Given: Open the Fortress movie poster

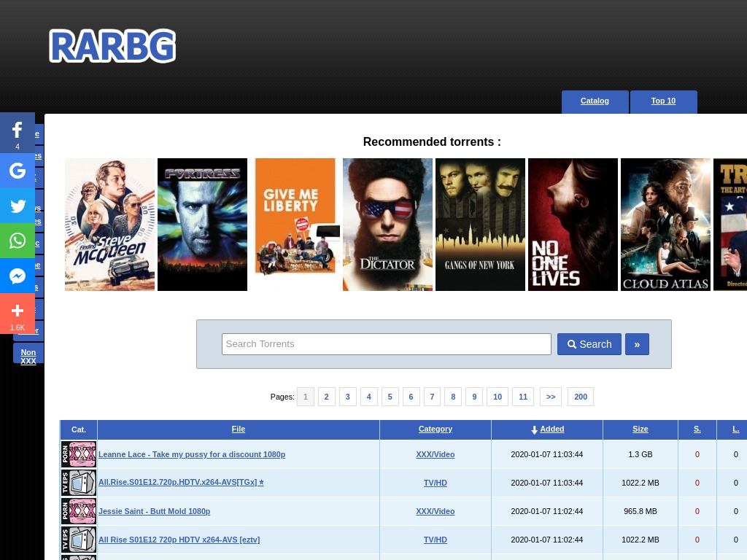Looking at the screenshot, I should (203, 225).
